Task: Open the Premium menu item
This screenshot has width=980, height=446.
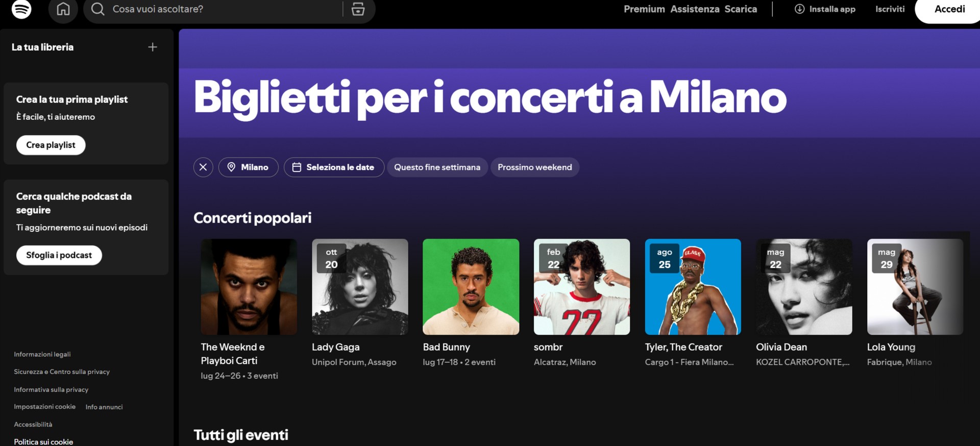Action: 644,9
